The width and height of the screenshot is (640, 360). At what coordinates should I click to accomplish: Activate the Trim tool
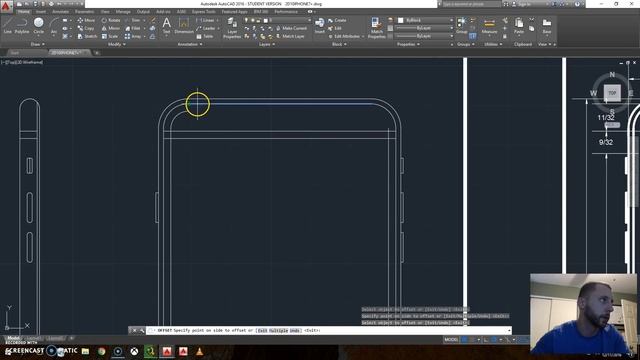coord(133,20)
